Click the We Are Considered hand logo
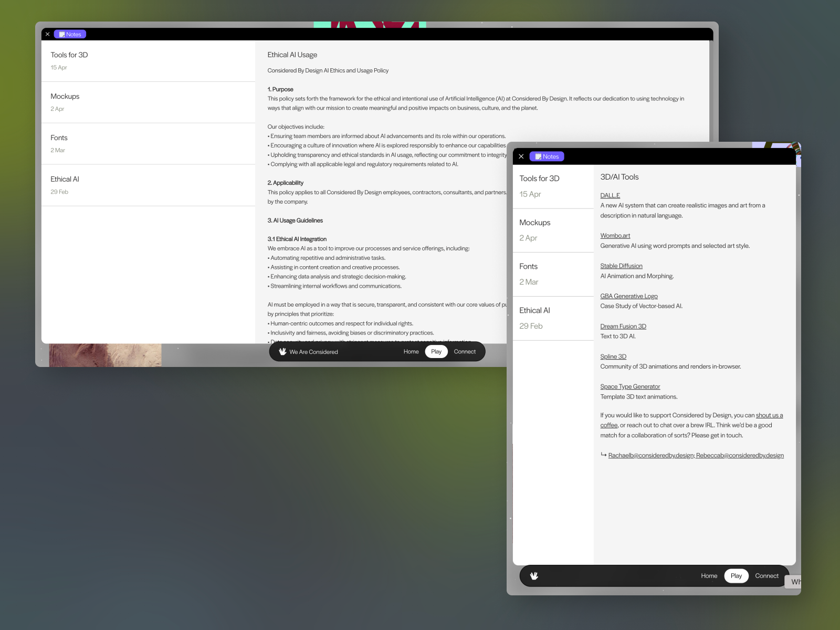 coord(282,352)
